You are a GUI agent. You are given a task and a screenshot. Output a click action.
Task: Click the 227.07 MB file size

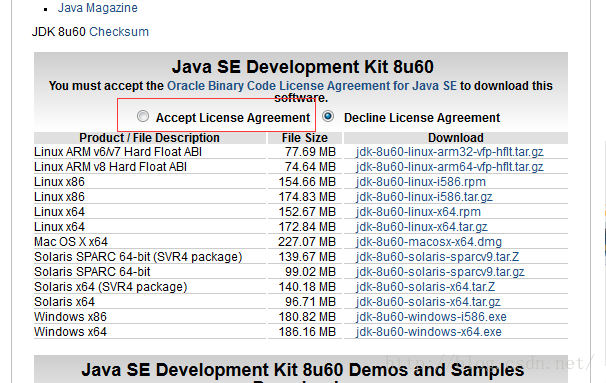(x=307, y=242)
